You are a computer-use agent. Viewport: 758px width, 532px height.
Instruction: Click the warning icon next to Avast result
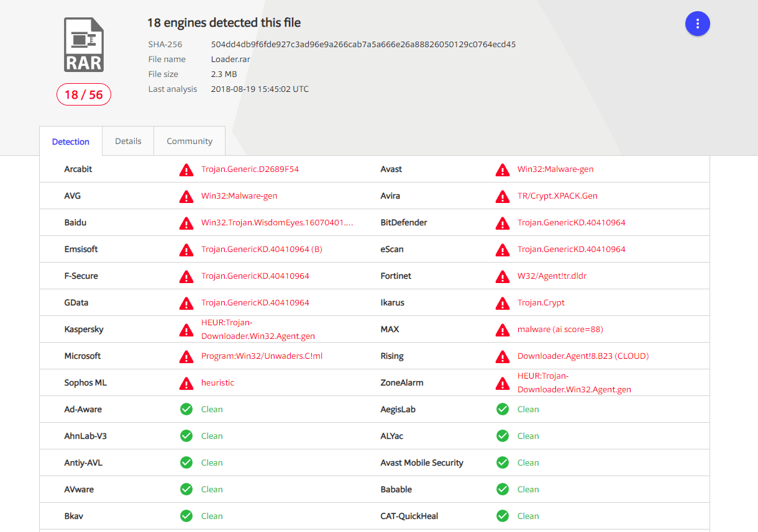[x=503, y=169]
